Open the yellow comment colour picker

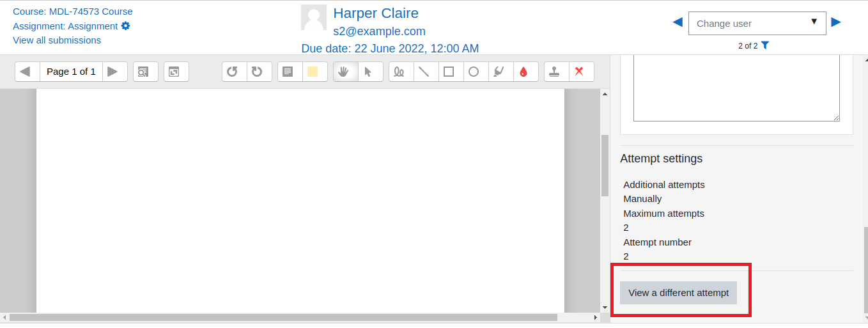tap(314, 72)
